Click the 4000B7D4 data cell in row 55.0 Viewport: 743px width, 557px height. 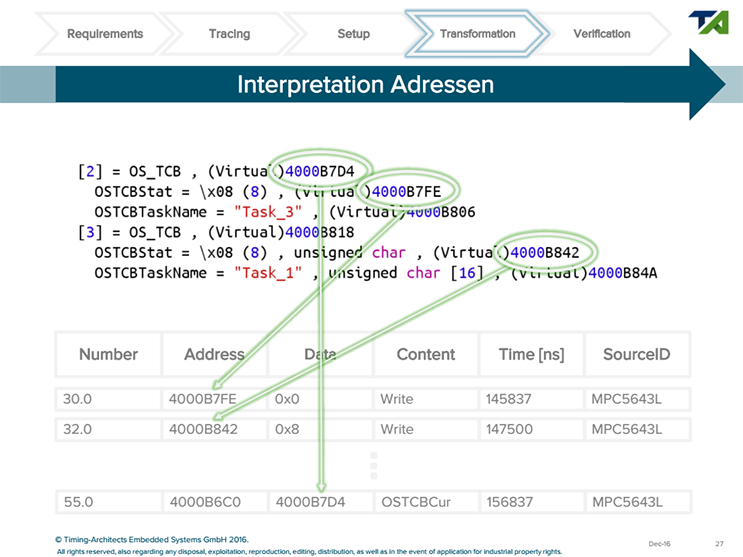pos(310,501)
